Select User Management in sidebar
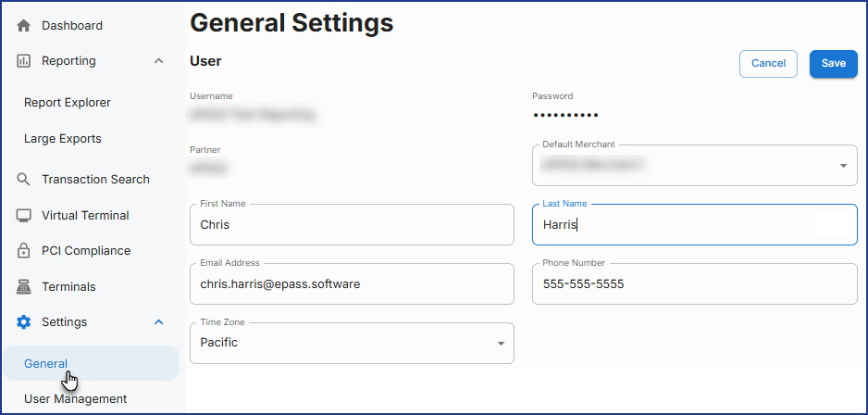The image size is (868, 415). point(75,399)
